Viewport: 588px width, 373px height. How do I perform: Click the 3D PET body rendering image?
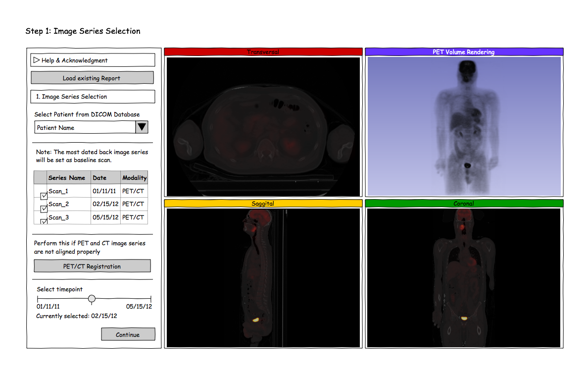464,126
